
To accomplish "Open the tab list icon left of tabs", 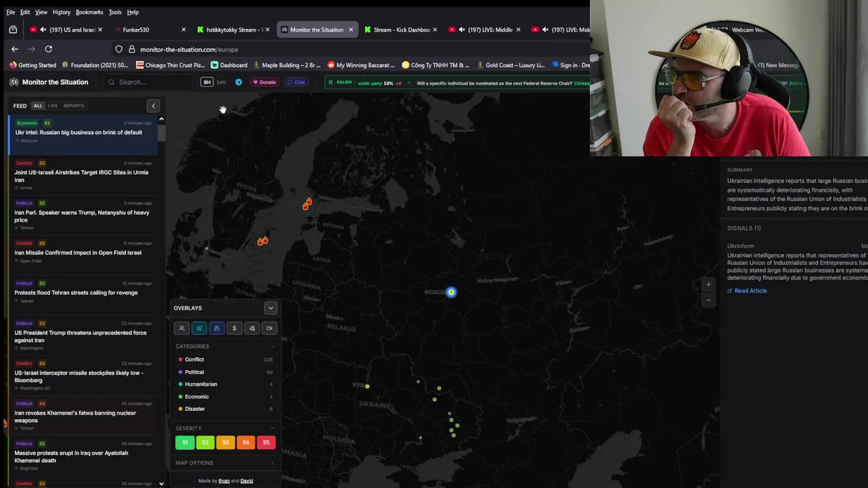I will [13, 30].
